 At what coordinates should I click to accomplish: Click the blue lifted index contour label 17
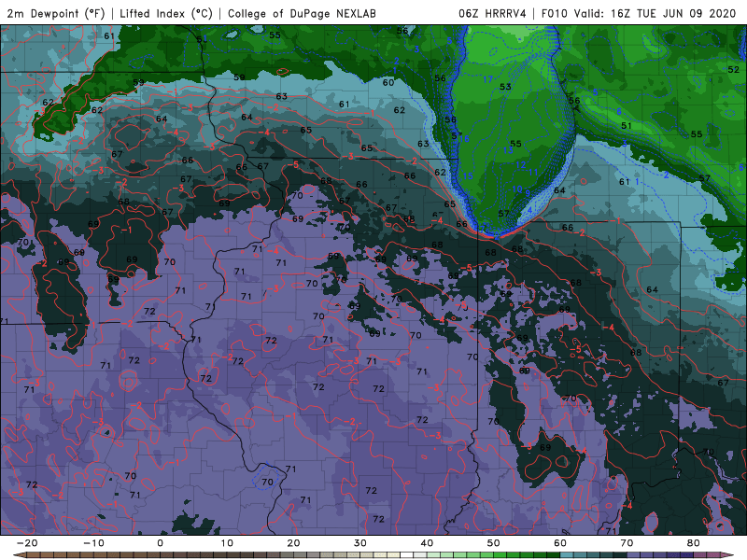[x=487, y=79]
